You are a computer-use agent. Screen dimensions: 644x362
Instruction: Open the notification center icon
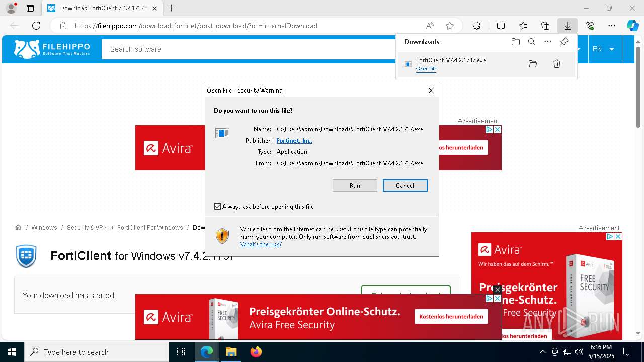click(x=627, y=352)
